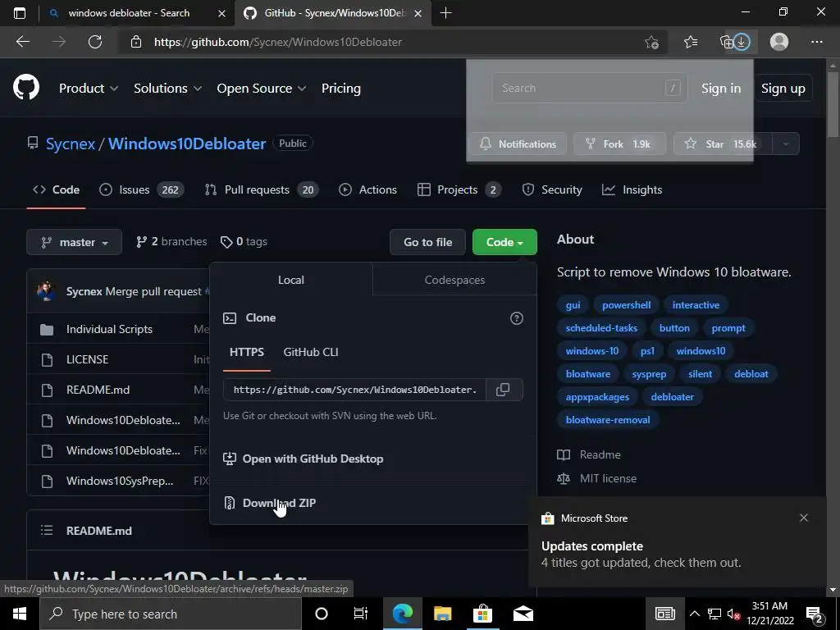Expand the Product menu
This screenshot has height=630, width=840.
(x=88, y=88)
